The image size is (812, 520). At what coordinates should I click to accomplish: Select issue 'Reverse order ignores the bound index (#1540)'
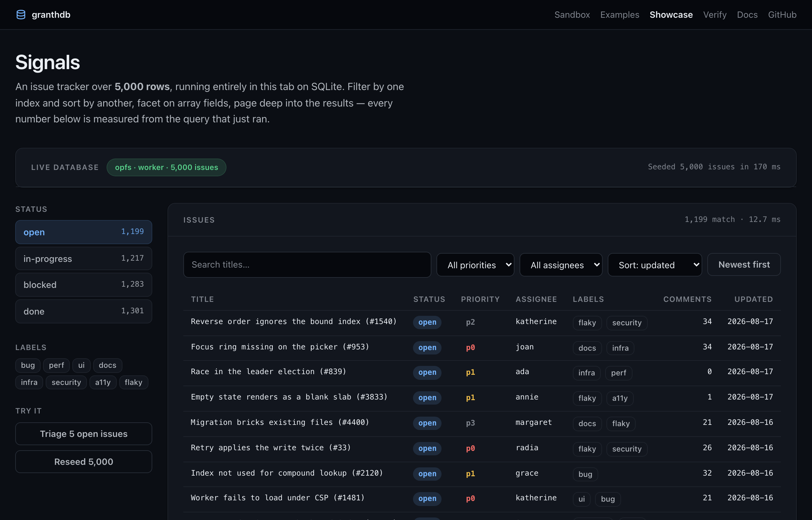pos(293,322)
